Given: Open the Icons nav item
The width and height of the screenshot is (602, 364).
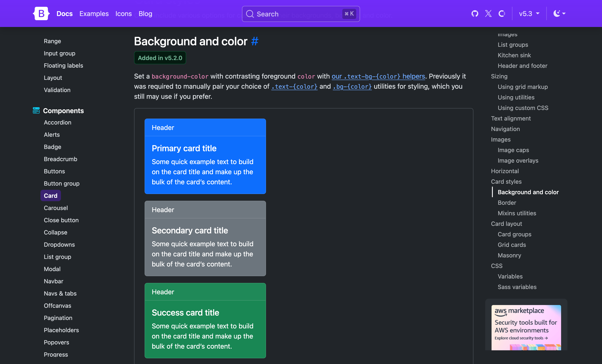Looking at the screenshot, I should point(123,14).
